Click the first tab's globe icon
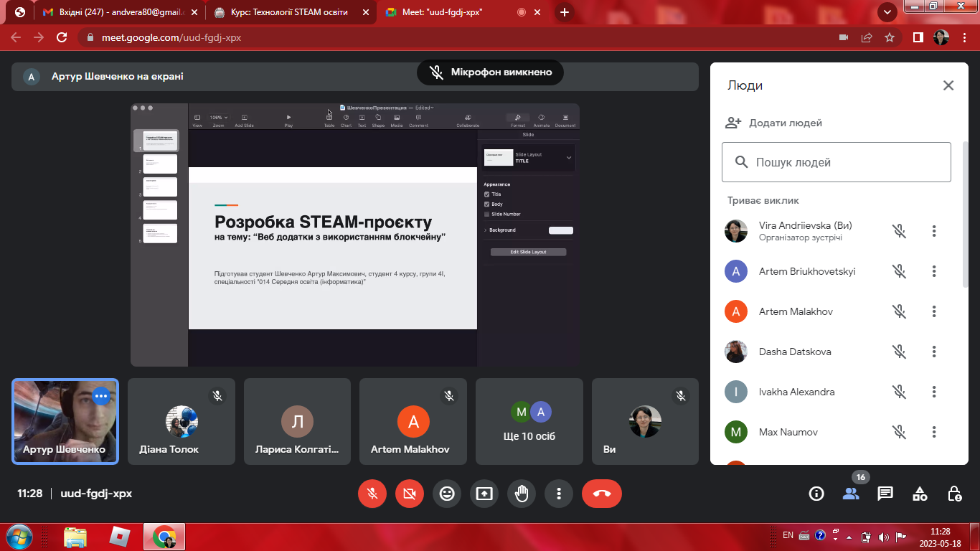This screenshot has width=980, height=551. tap(19, 12)
